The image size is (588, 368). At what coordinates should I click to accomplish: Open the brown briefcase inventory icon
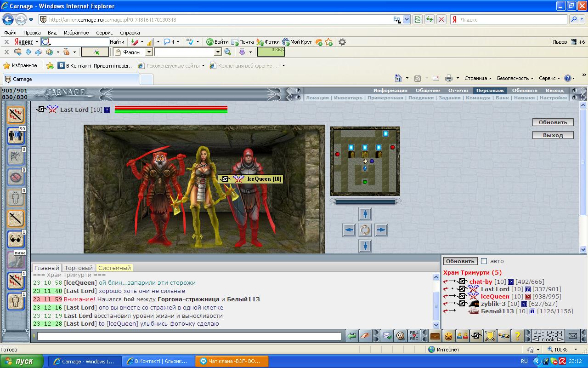pyautogui.click(x=435, y=336)
